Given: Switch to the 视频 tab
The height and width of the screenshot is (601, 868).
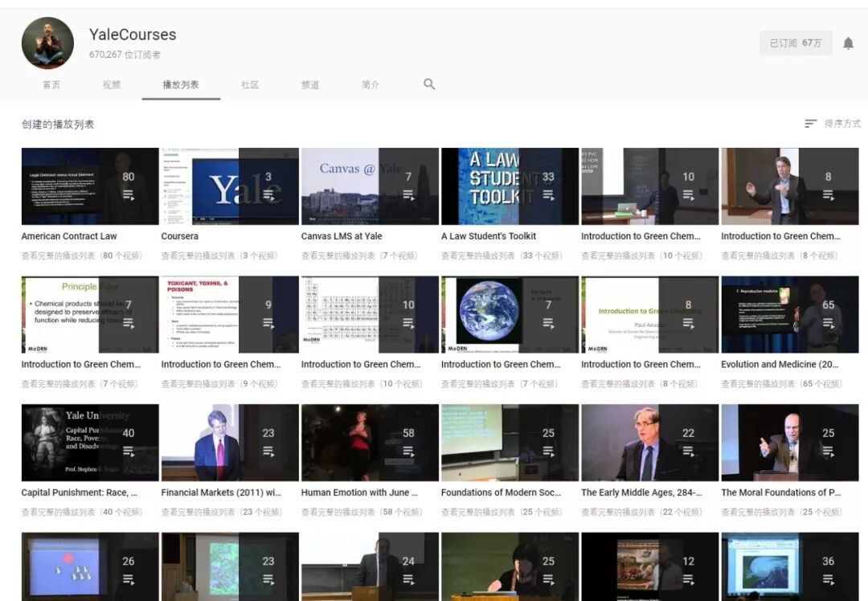Looking at the screenshot, I should [x=111, y=84].
